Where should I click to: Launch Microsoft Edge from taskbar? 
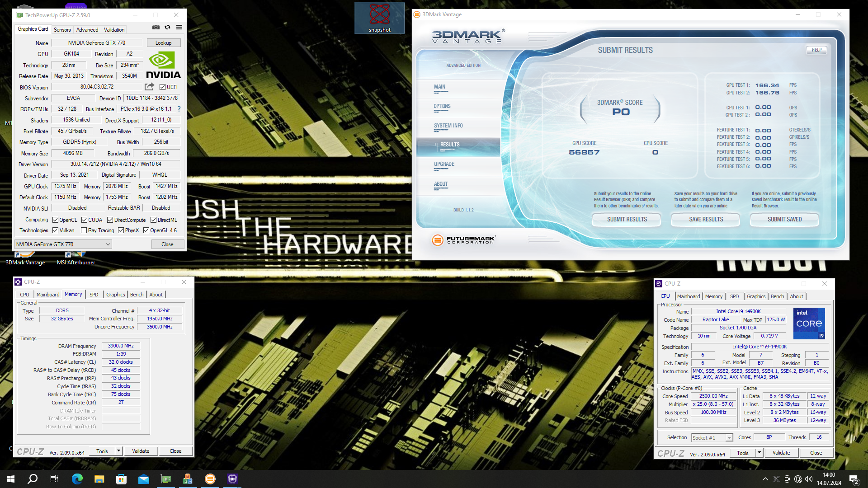[x=77, y=479]
